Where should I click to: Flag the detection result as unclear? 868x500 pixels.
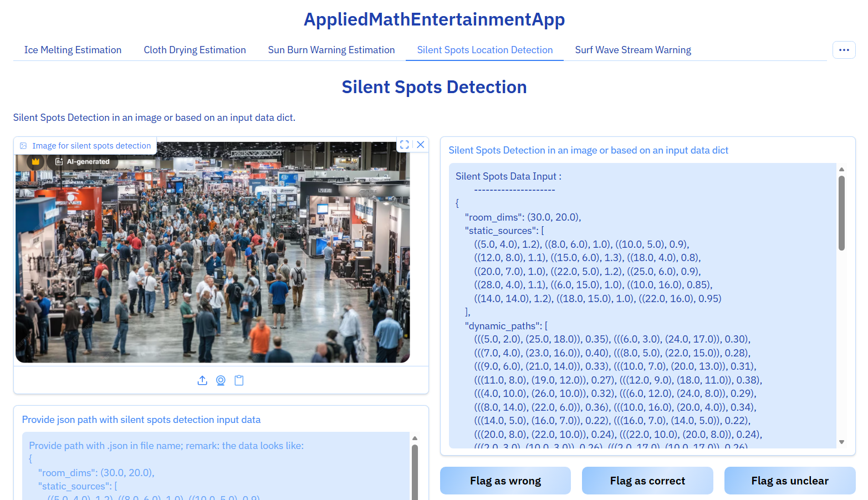pyautogui.click(x=789, y=480)
